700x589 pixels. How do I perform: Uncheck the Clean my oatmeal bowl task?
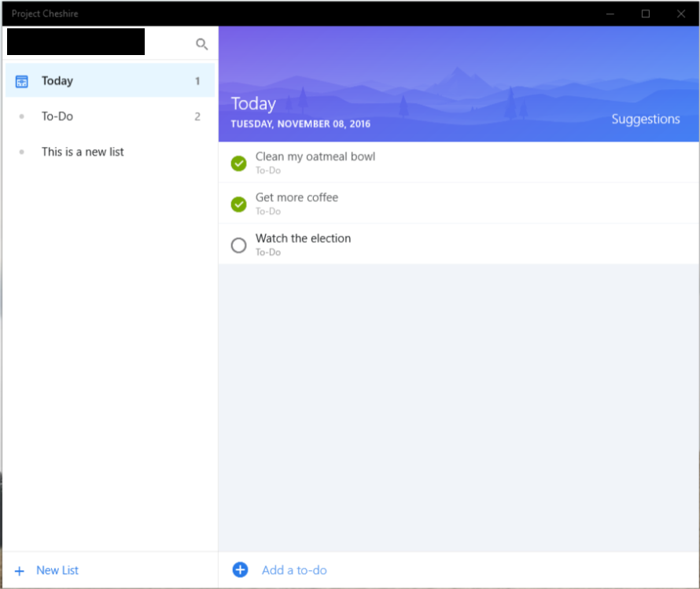coord(239,164)
